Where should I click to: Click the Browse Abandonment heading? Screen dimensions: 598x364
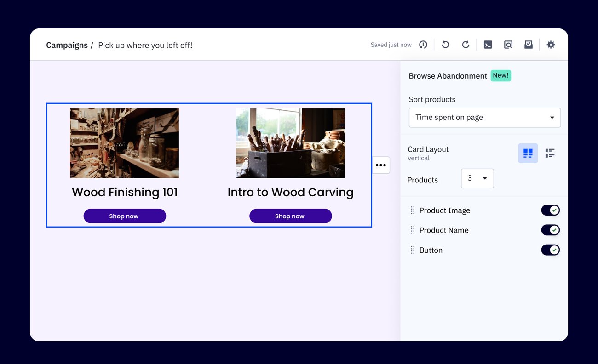coord(448,76)
